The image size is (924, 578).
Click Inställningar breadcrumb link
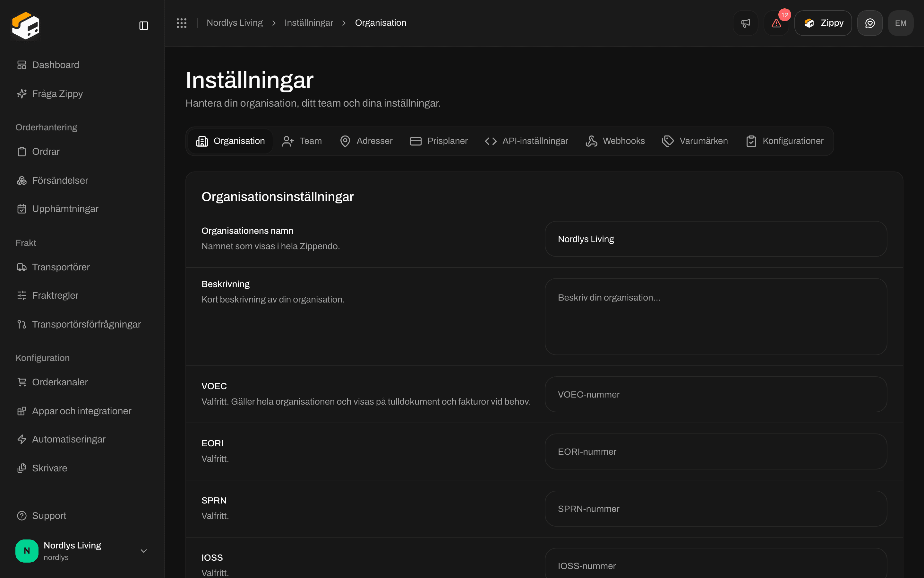click(309, 23)
